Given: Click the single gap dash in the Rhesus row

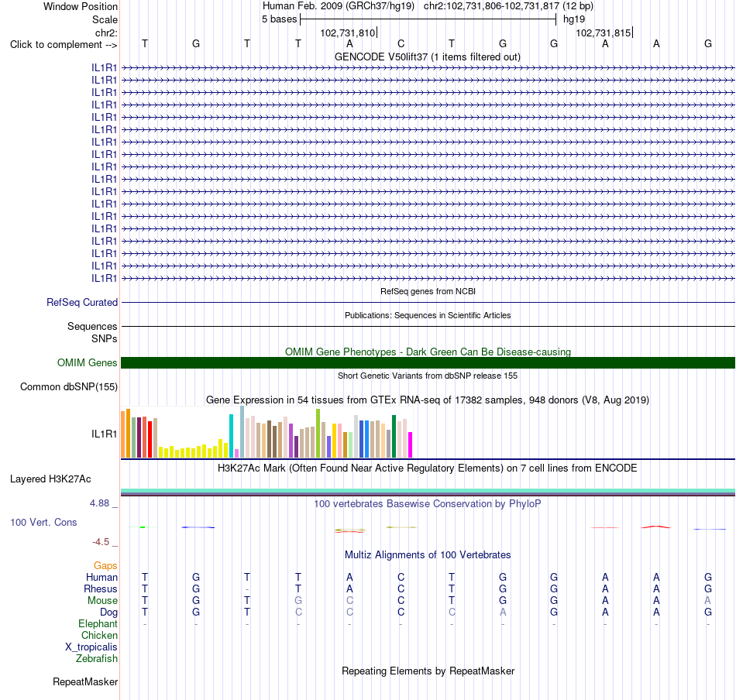Looking at the screenshot, I should click(x=247, y=589).
